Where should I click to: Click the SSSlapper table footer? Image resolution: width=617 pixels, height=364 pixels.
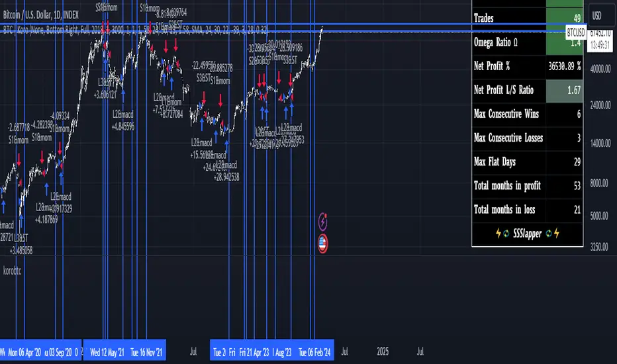pos(527,234)
